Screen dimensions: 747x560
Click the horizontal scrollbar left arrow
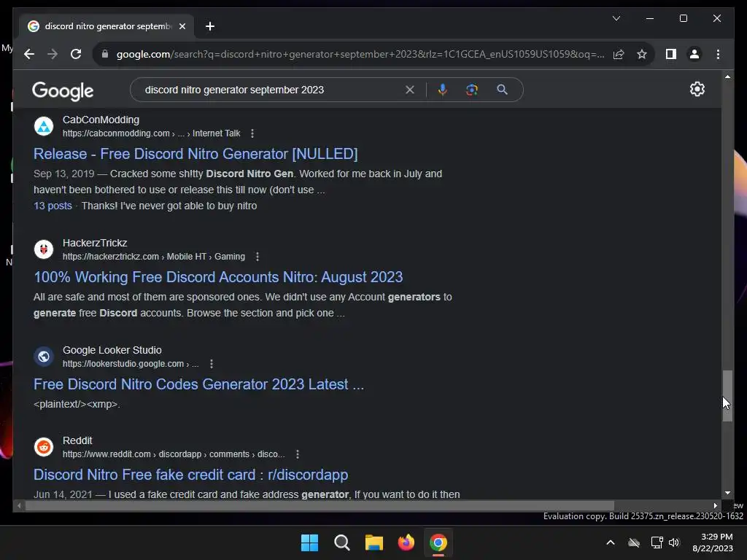[19, 506]
